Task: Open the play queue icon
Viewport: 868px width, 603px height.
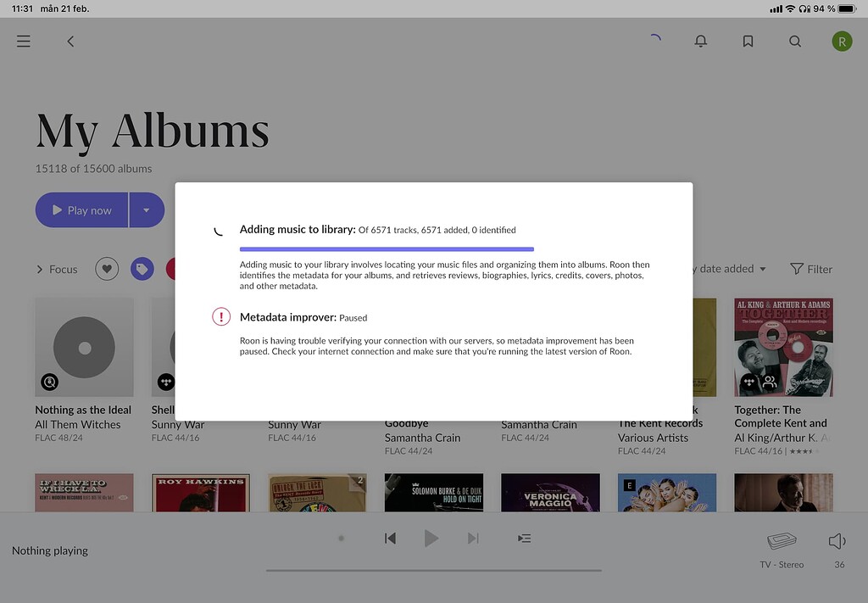Action: (x=525, y=539)
